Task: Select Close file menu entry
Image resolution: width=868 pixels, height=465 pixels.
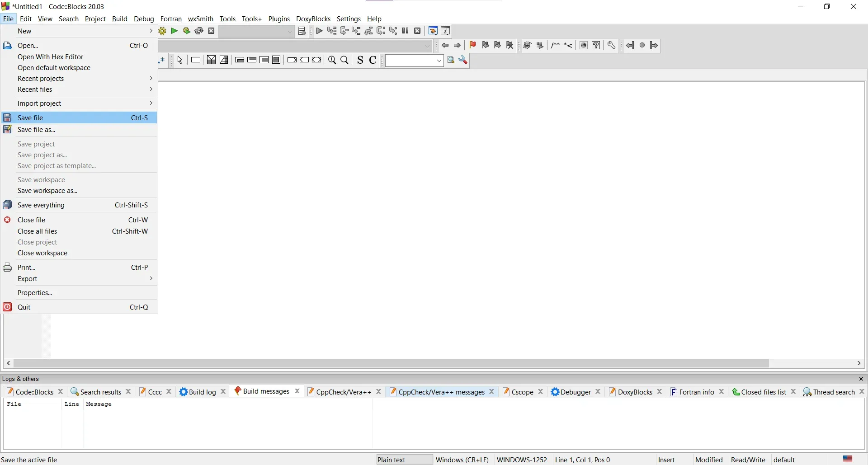Action: tap(80, 220)
